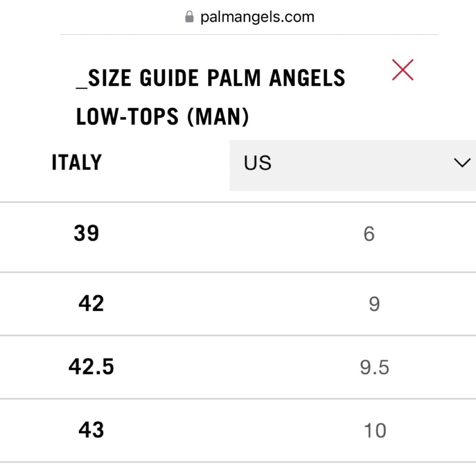Click the US size 10 value
Screen dimensions: 476x476
coord(375,430)
